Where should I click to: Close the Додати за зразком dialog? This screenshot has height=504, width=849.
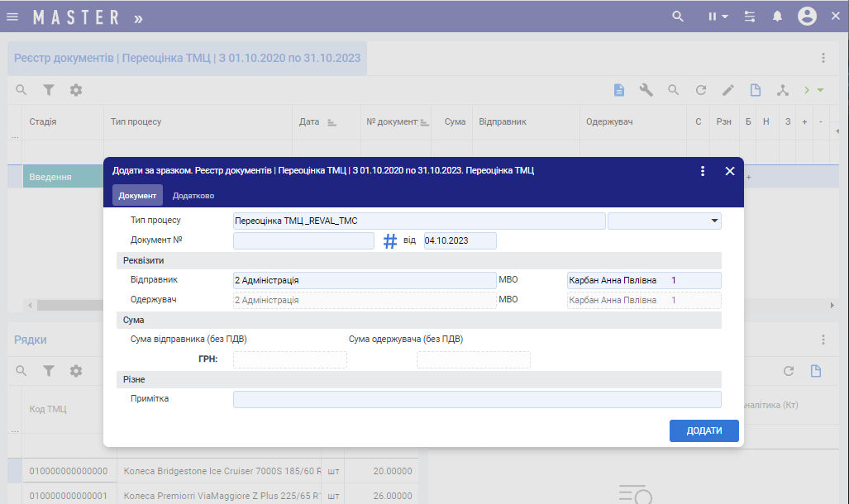click(x=730, y=171)
